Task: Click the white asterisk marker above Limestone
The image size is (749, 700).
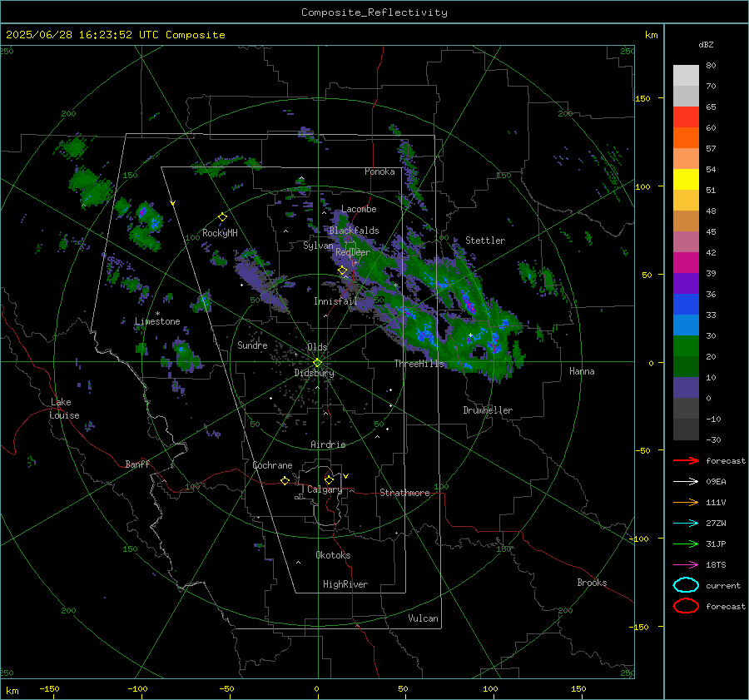Action: coord(157,314)
